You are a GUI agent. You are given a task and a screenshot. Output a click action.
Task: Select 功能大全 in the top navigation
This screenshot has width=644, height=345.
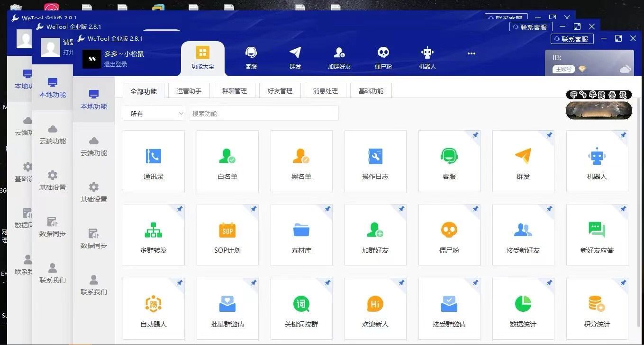(203, 58)
